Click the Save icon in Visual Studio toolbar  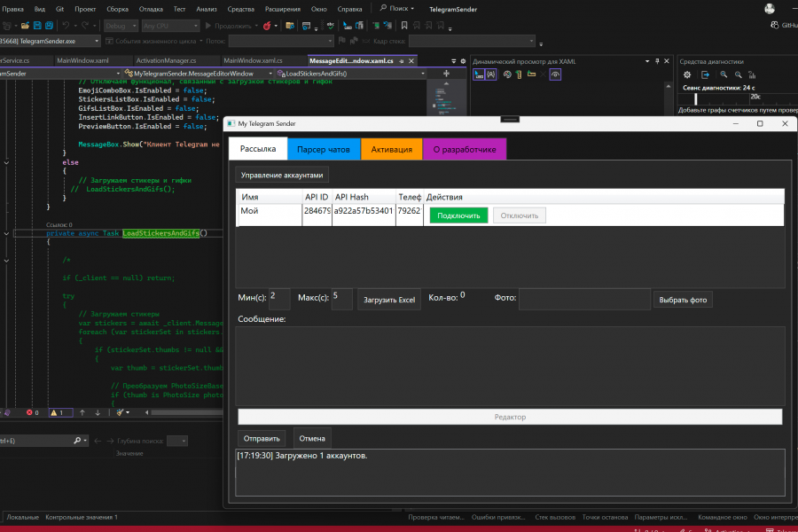37,26
